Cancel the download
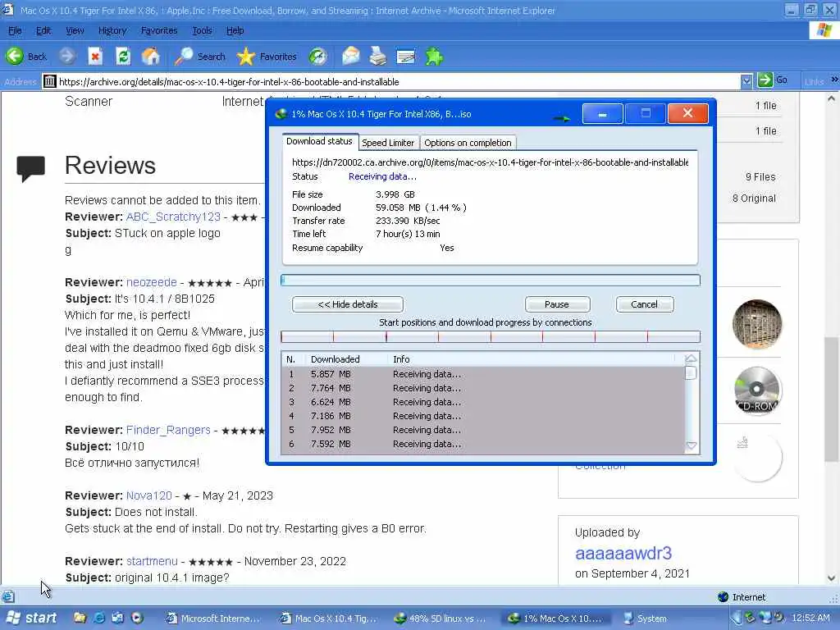The image size is (840, 630). 645,304
